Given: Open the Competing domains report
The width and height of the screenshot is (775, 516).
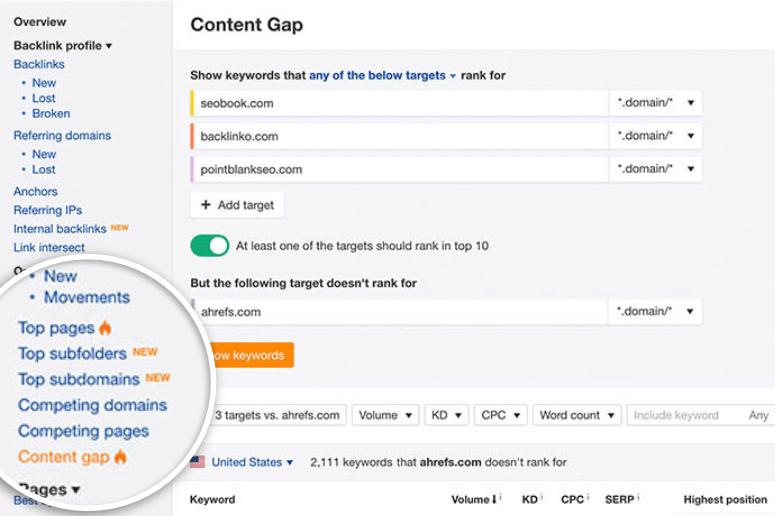Looking at the screenshot, I should (92, 405).
